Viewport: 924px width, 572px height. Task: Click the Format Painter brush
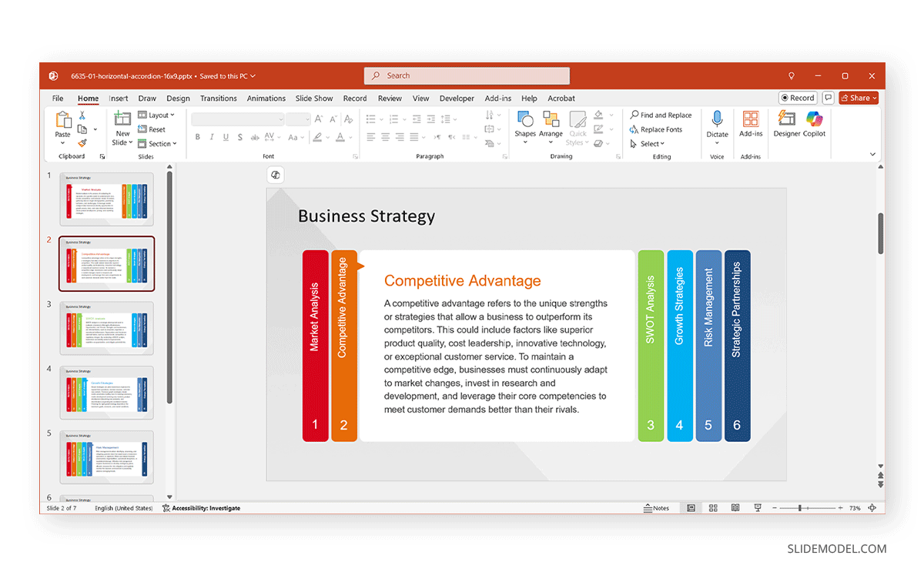(x=82, y=143)
